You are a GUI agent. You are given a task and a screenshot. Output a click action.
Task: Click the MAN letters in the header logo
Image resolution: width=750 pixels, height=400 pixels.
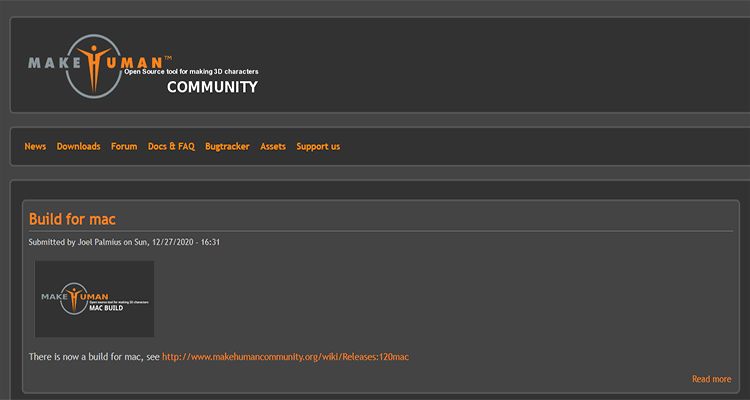click(135, 62)
